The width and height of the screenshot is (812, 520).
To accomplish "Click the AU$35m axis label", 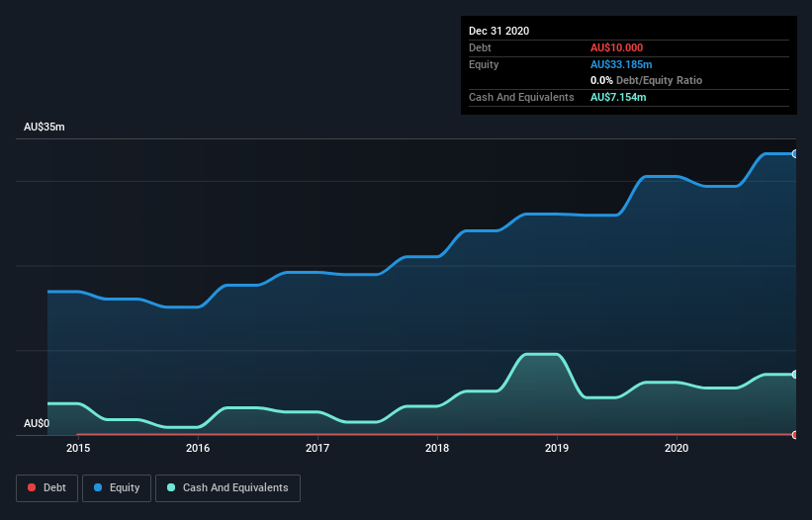I will coord(45,127).
